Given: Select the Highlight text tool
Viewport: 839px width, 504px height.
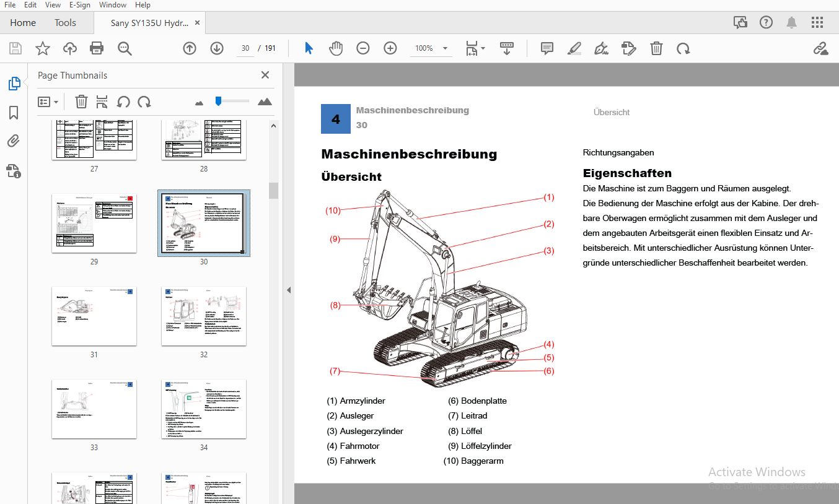Looking at the screenshot, I should (x=574, y=48).
